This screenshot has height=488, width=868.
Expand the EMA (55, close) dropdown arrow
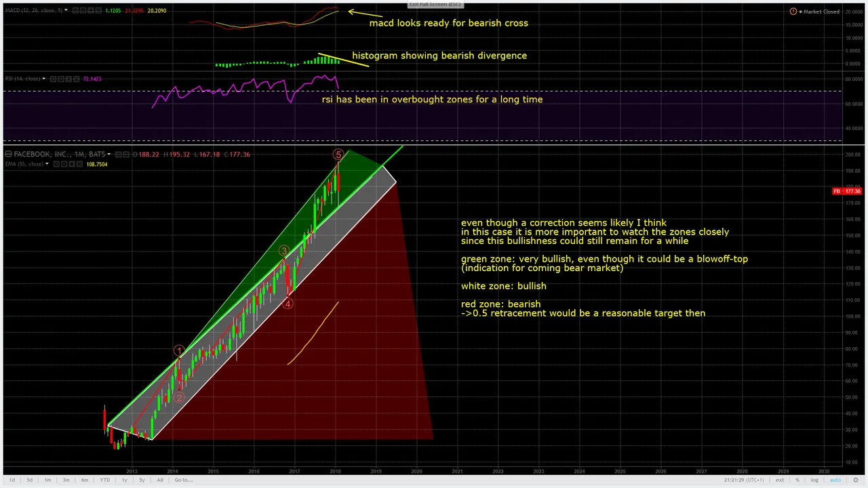click(x=47, y=164)
